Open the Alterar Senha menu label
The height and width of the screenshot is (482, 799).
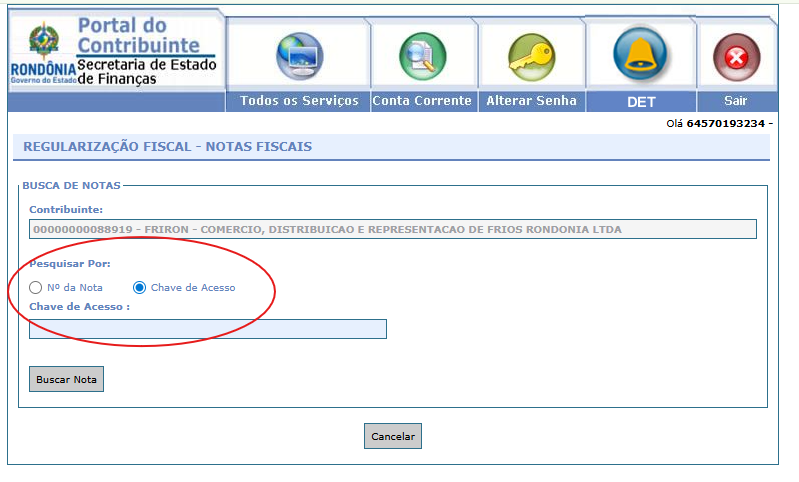point(531,101)
